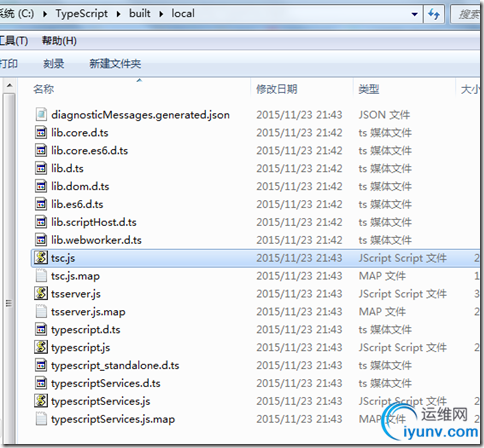This screenshot has width=484, height=448.
Task: Select the tsc.js file name
Action: pos(63,258)
